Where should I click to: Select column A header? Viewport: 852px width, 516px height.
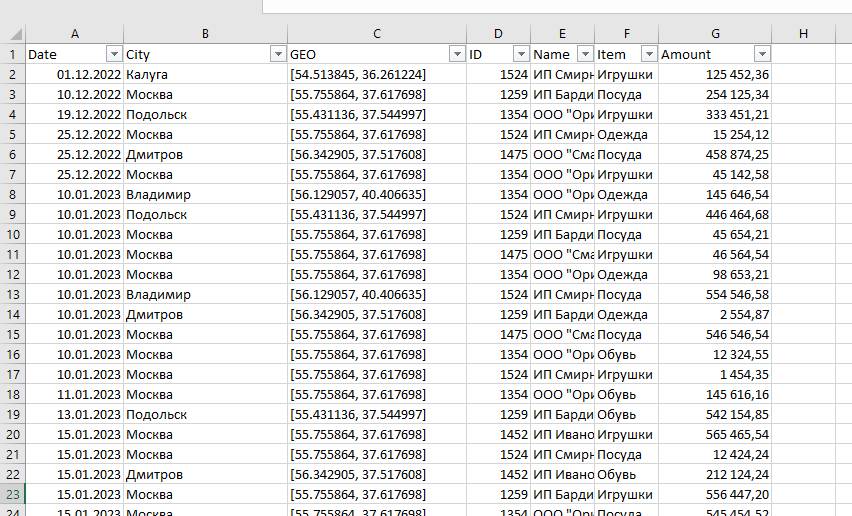click(75, 34)
